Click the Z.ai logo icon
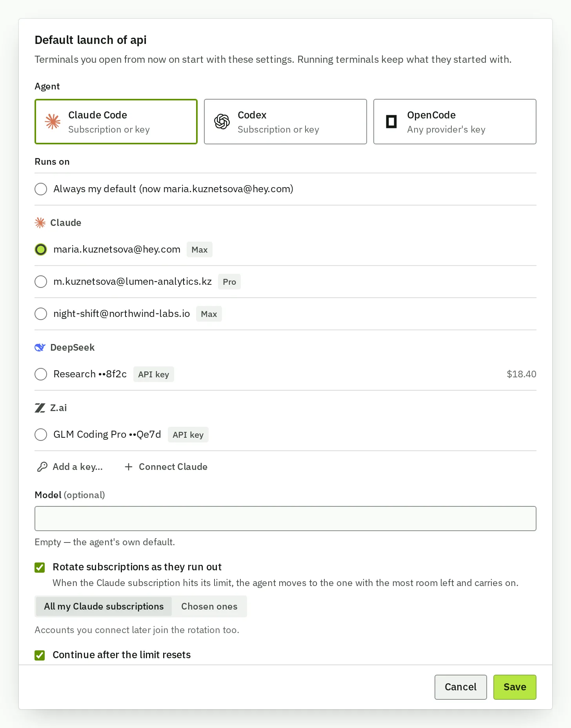This screenshot has width=571, height=728. (x=40, y=408)
